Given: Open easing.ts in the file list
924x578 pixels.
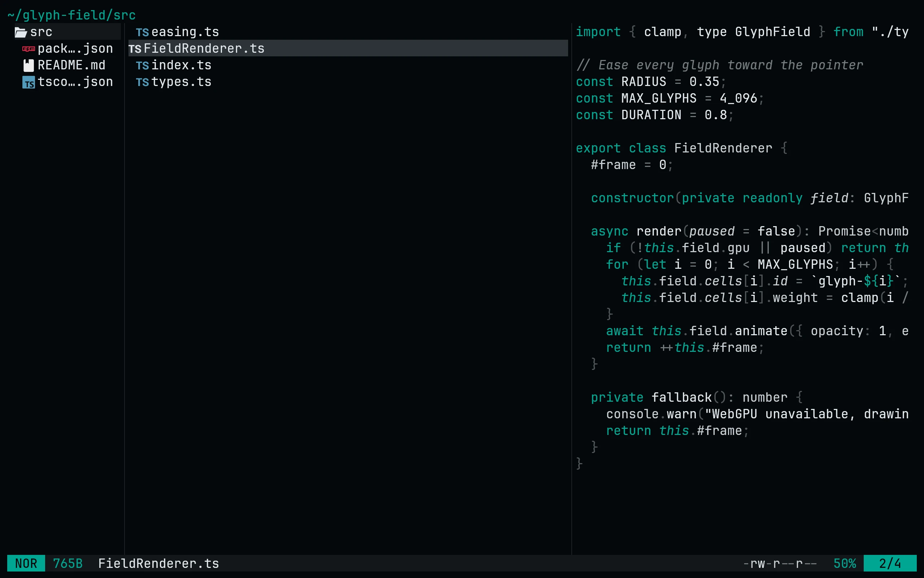Looking at the screenshot, I should [348, 32].
